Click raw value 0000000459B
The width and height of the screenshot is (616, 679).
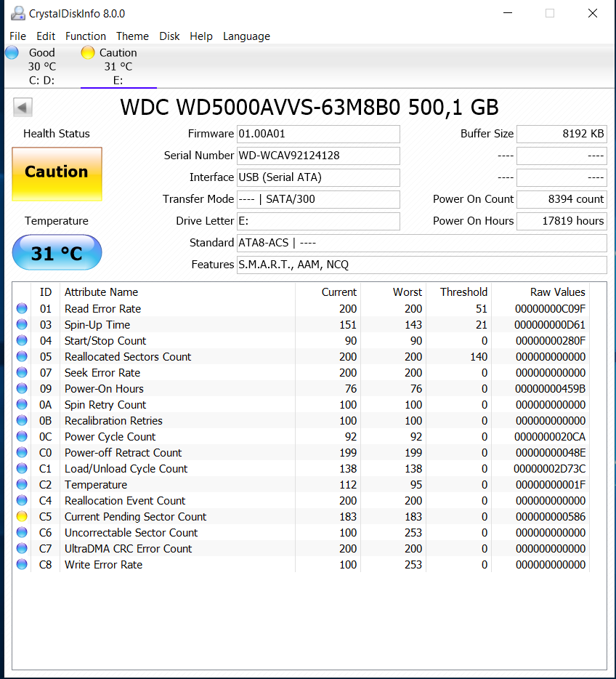(x=550, y=388)
